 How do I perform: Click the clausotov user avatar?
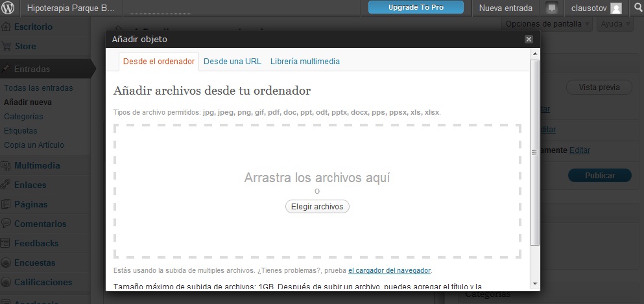click(615, 8)
